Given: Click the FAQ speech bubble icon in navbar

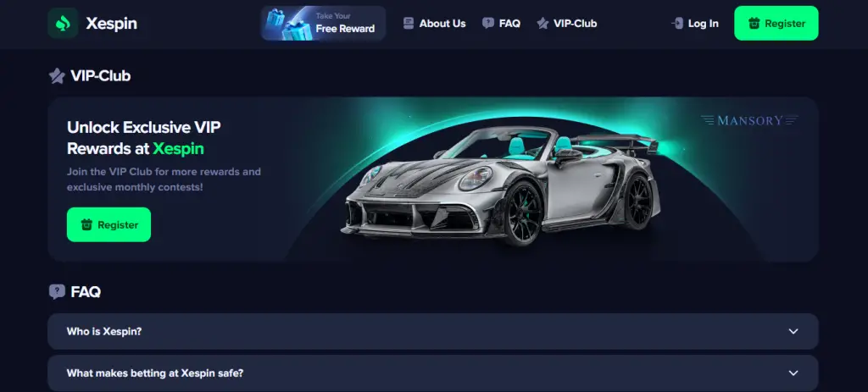Looking at the screenshot, I should point(487,23).
